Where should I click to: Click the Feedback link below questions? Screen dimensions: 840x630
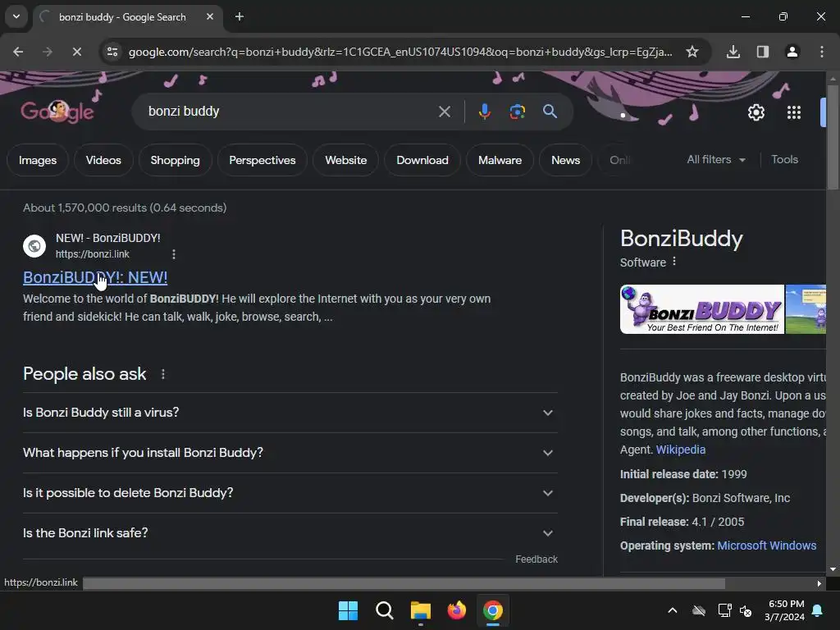536,559
